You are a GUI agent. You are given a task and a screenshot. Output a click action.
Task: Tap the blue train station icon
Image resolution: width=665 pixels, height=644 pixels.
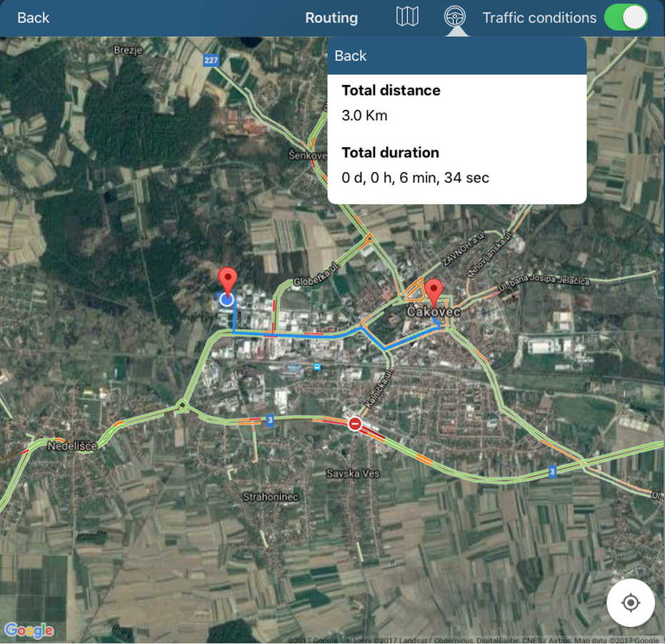[317, 367]
